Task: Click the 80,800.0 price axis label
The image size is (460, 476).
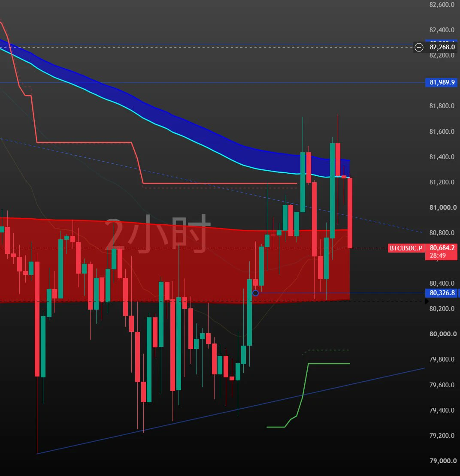Action: [x=442, y=232]
